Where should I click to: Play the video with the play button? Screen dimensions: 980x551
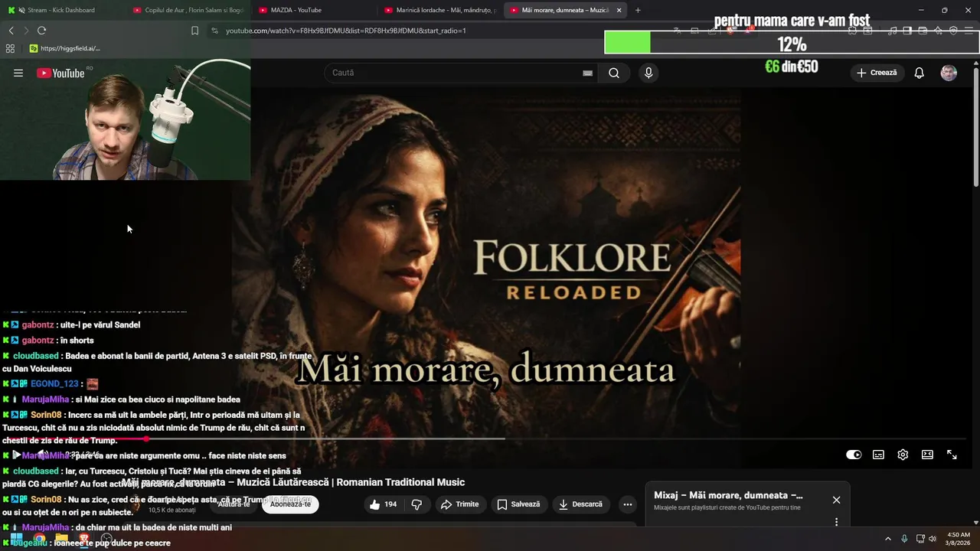[17, 455]
